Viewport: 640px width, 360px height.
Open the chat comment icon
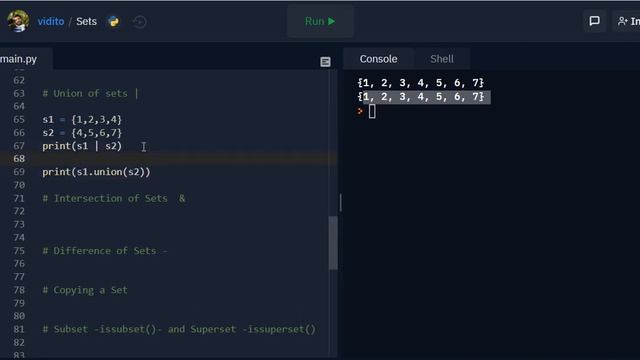coord(594,21)
